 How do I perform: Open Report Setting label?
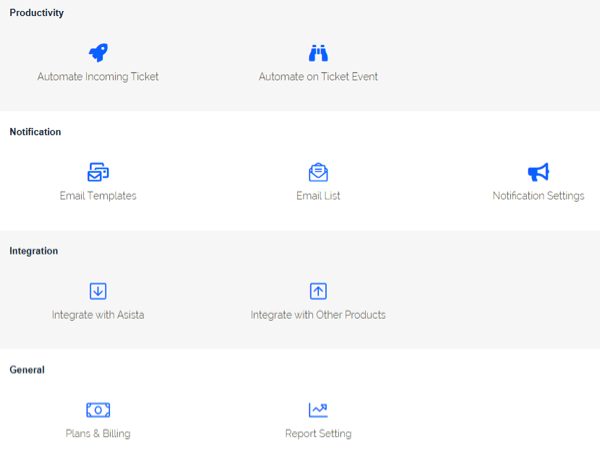tap(318, 433)
